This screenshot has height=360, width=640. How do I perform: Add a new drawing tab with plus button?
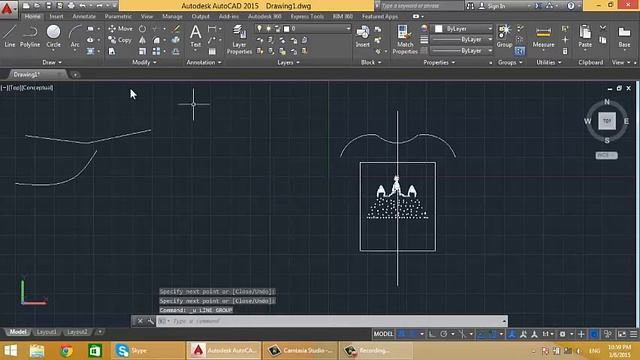click(75, 75)
